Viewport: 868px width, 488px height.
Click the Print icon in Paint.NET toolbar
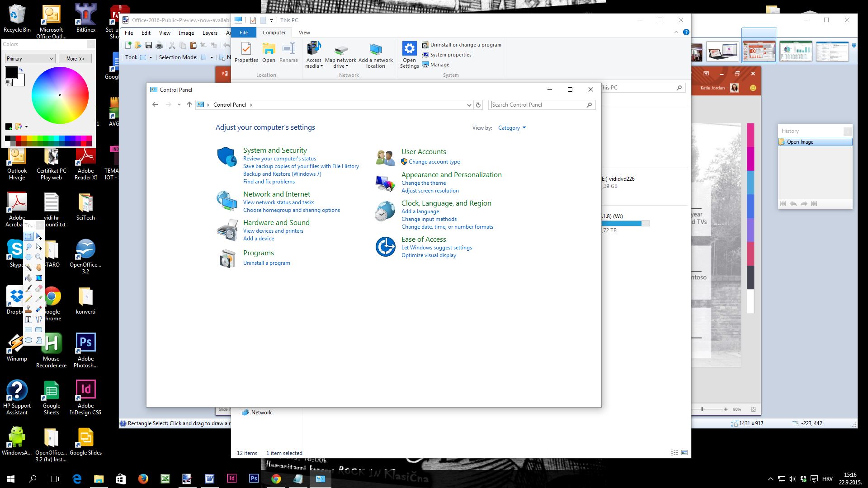tap(159, 45)
